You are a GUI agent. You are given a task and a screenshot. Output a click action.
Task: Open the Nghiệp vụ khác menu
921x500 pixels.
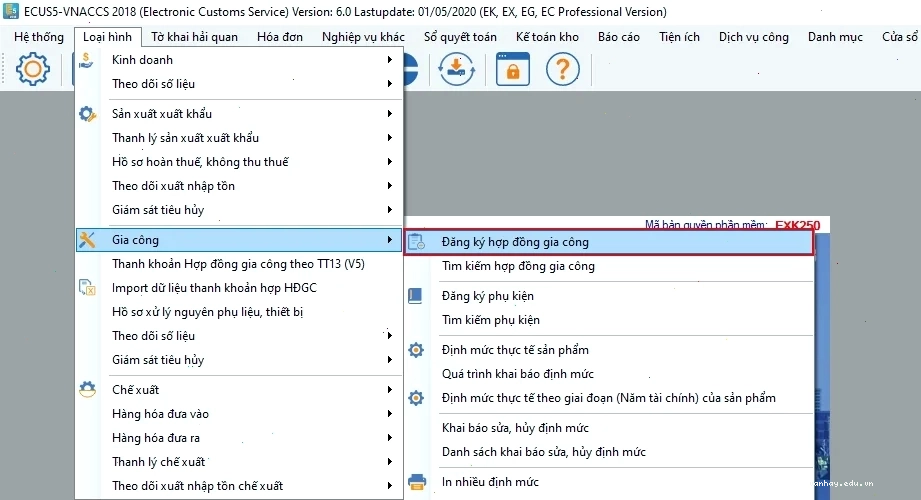(x=363, y=37)
